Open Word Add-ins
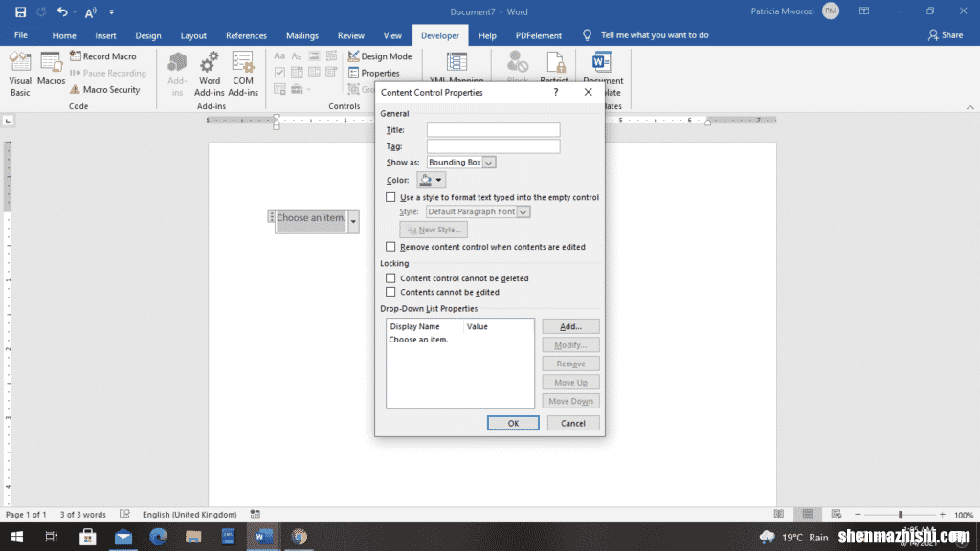The image size is (980, 551). [210, 74]
